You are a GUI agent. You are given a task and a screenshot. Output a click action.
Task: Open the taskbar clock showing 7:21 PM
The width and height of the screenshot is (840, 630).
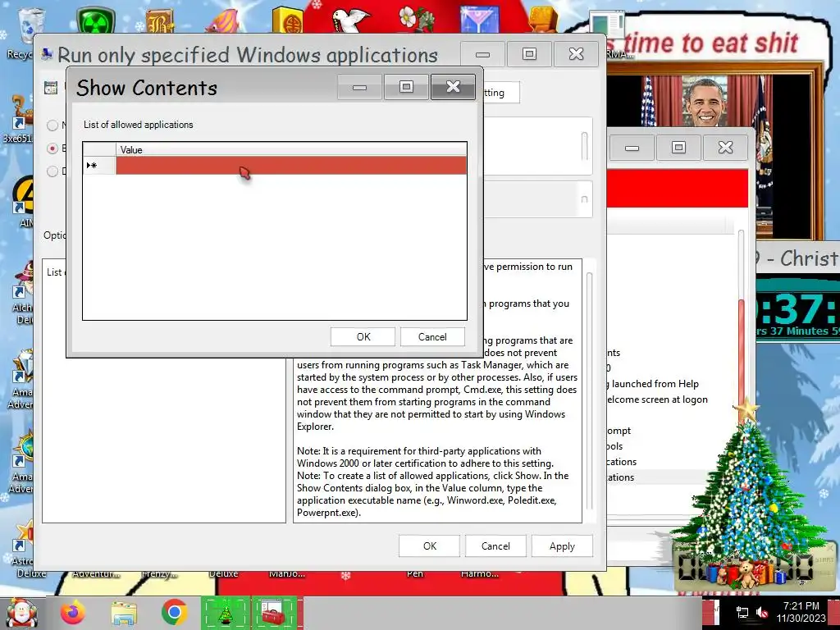(x=801, y=612)
